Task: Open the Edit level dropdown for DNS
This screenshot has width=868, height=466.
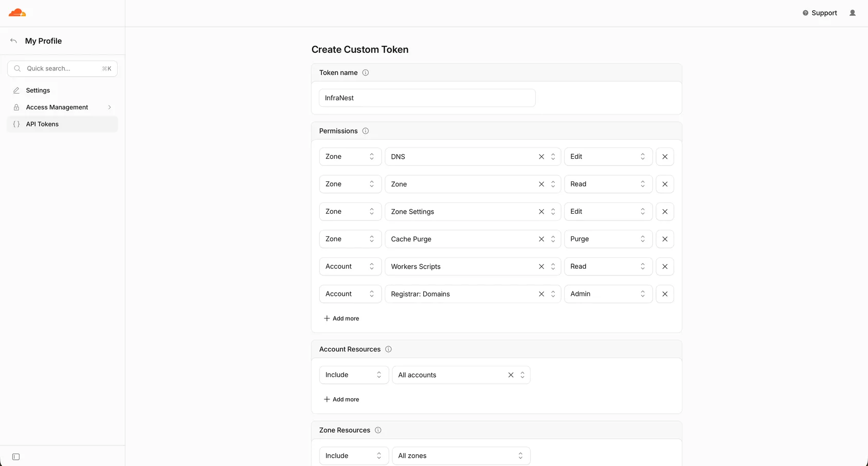Action: click(608, 157)
